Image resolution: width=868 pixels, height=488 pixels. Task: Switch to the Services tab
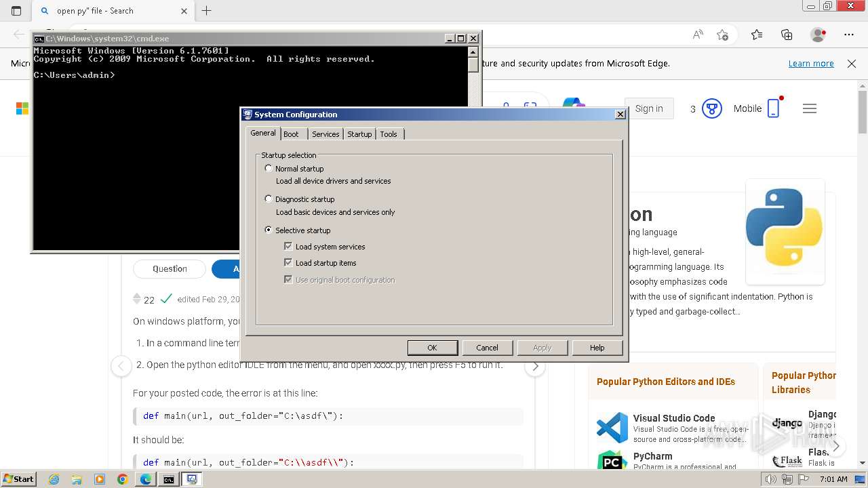(325, 134)
